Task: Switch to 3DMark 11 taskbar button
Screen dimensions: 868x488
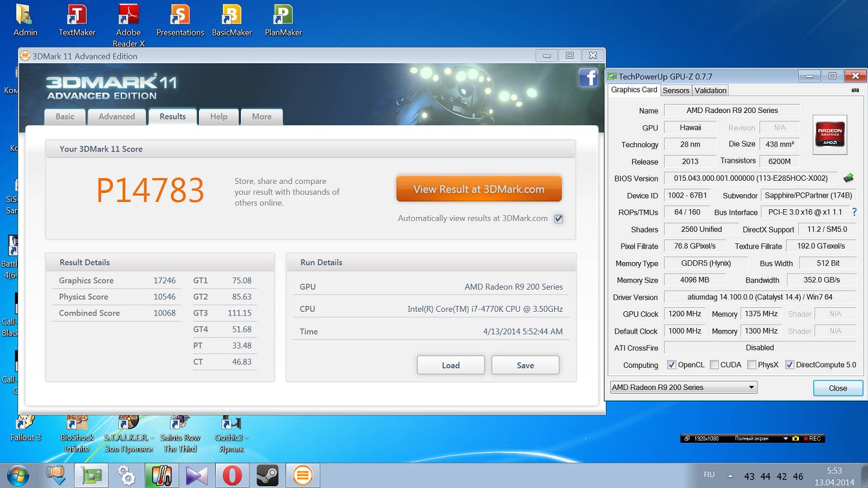Action: pyautogui.click(x=302, y=476)
